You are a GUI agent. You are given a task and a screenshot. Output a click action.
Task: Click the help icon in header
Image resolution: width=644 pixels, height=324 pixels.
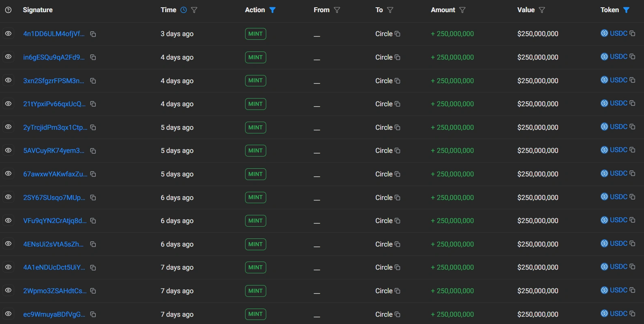8,10
